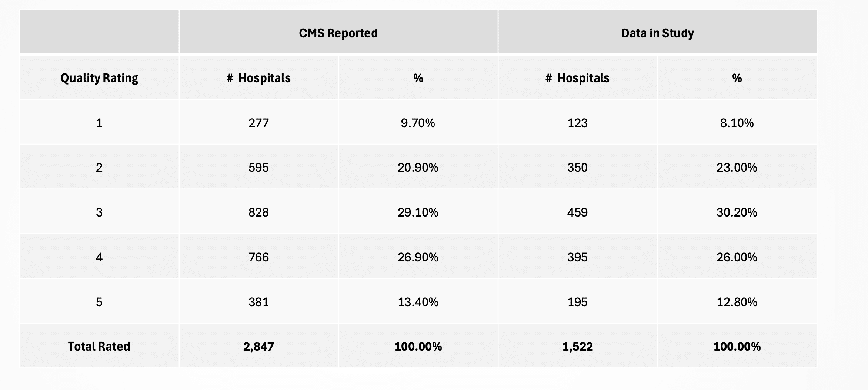Viewport: 868px width, 390px height.
Task: Click the cell showing 277 hospitals
Action: coord(258,123)
